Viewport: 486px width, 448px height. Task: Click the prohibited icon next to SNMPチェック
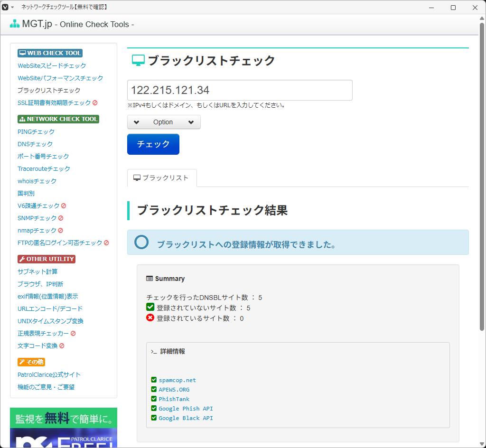pyautogui.click(x=61, y=218)
